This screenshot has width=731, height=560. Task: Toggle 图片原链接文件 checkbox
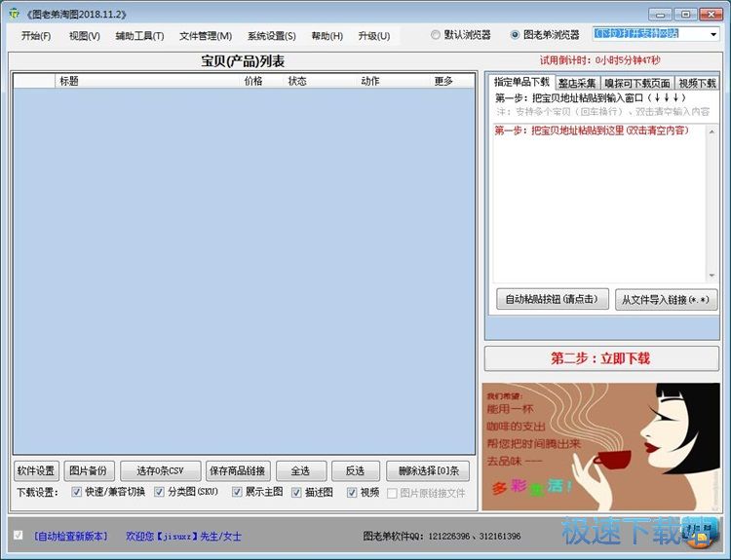[392, 493]
